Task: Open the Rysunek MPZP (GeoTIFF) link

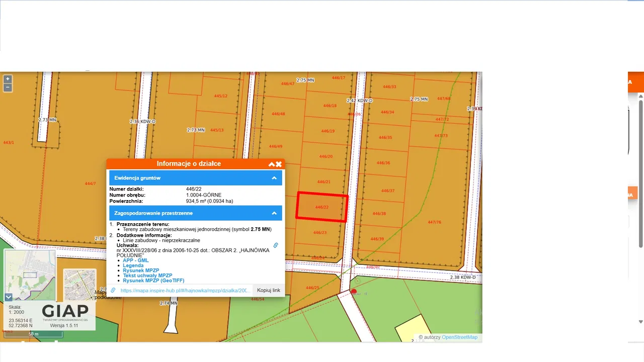Action: coord(153,281)
